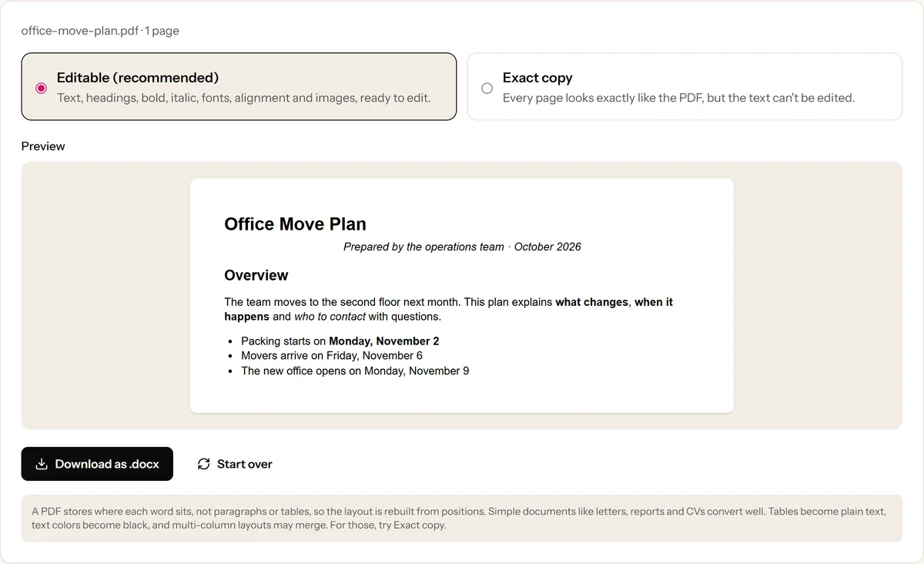This screenshot has height=564, width=924.
Task: Click the download arrow icon
Action: pos(42,464)
